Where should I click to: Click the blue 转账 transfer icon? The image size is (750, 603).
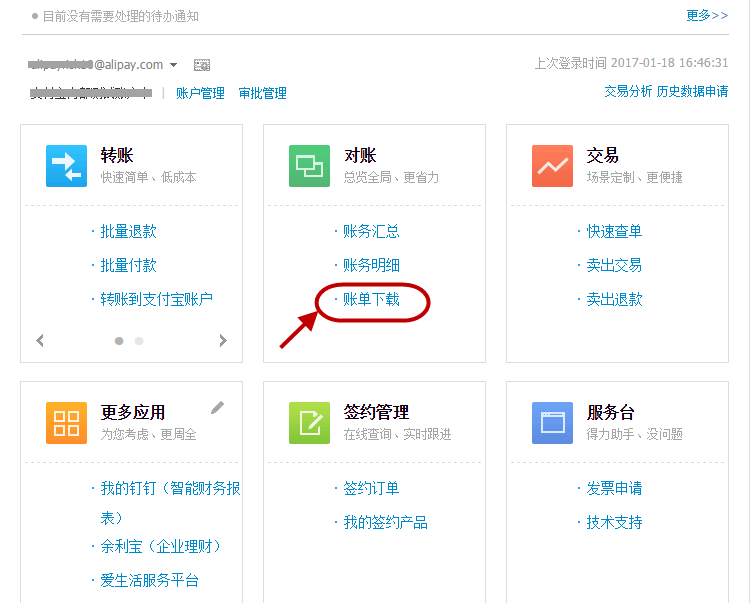(66, 165)
